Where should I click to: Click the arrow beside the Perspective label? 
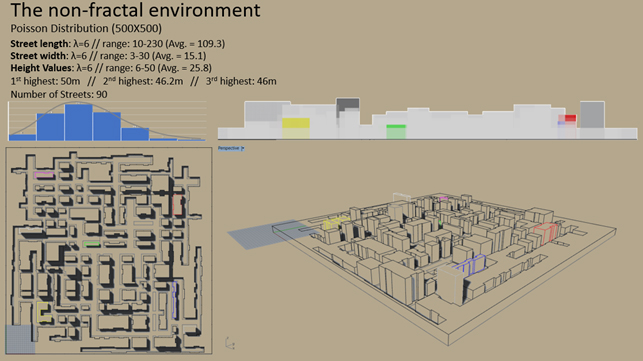[x=243, y=148]
